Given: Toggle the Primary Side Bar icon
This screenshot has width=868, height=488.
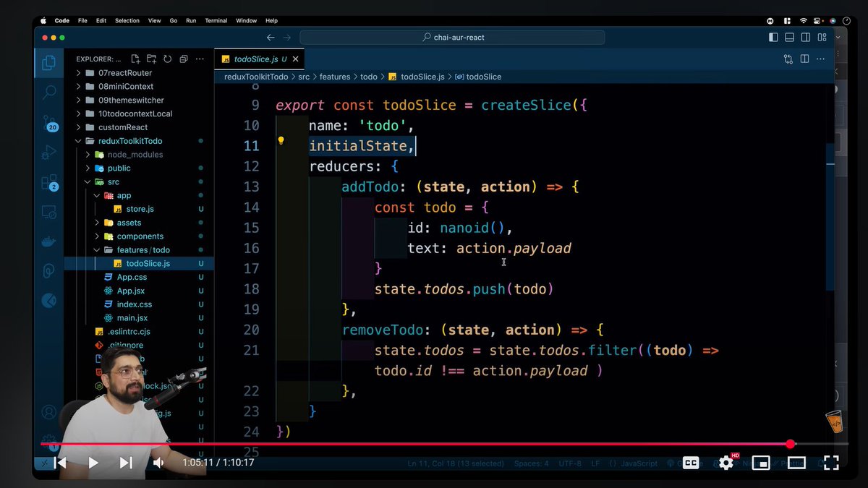Looking at the screenshot, I should [773, 37].
